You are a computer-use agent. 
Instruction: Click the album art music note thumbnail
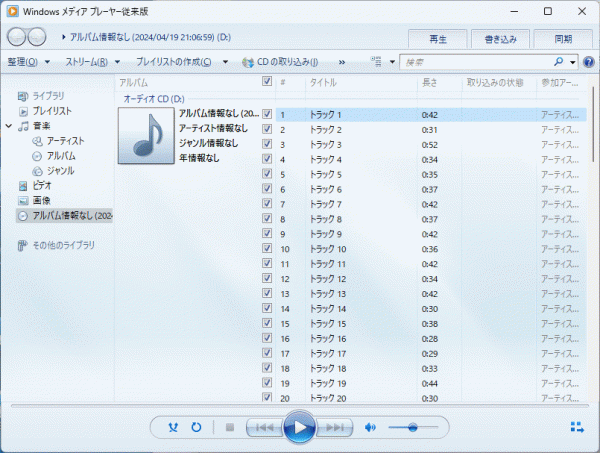146,135
